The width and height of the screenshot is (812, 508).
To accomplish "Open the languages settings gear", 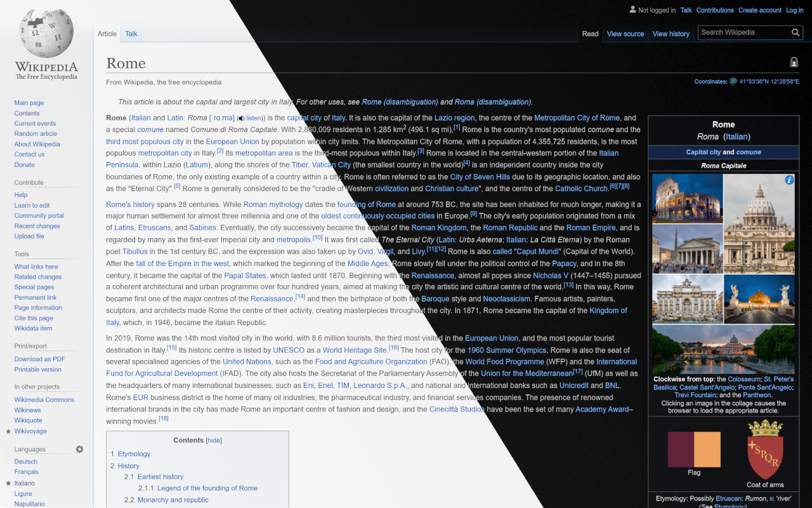I will (79, 449).
